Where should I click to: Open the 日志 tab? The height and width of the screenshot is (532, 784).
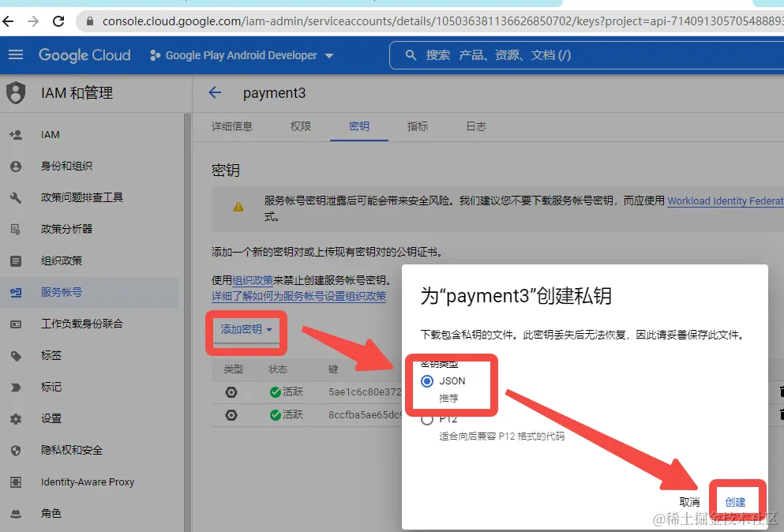tap(476, 126)
